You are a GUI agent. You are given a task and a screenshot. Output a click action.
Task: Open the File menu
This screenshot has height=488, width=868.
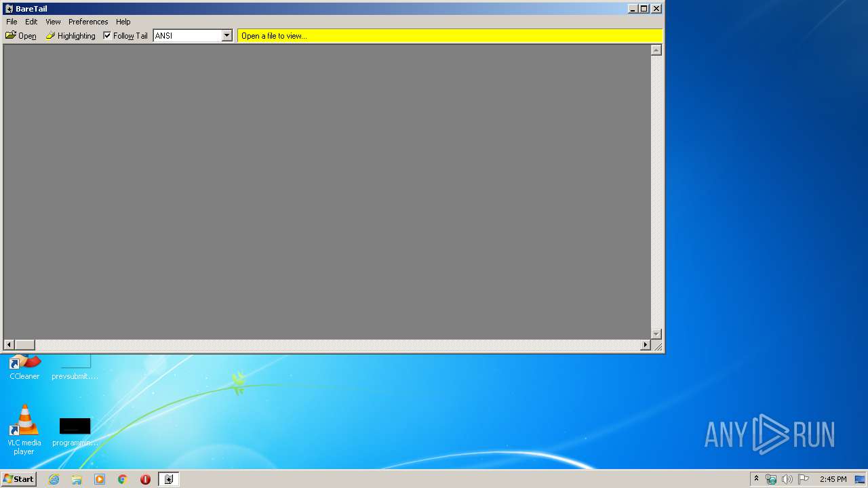coord(12,22)
